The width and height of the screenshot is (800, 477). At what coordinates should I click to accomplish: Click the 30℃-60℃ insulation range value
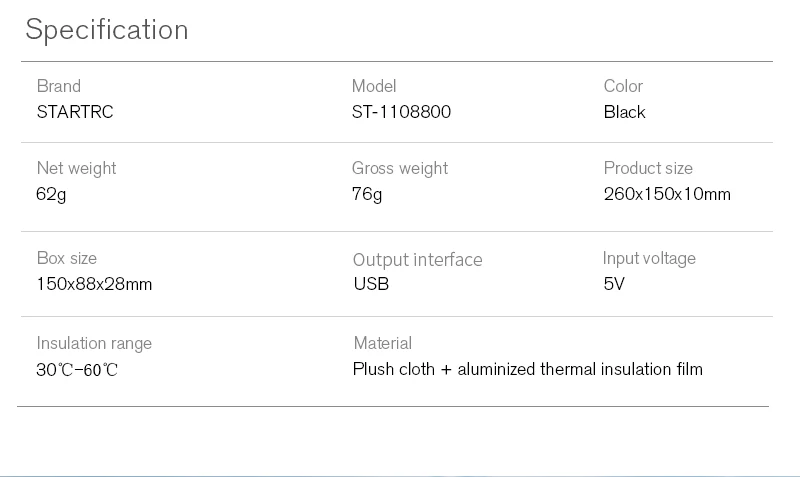click(x=77, y=370)
